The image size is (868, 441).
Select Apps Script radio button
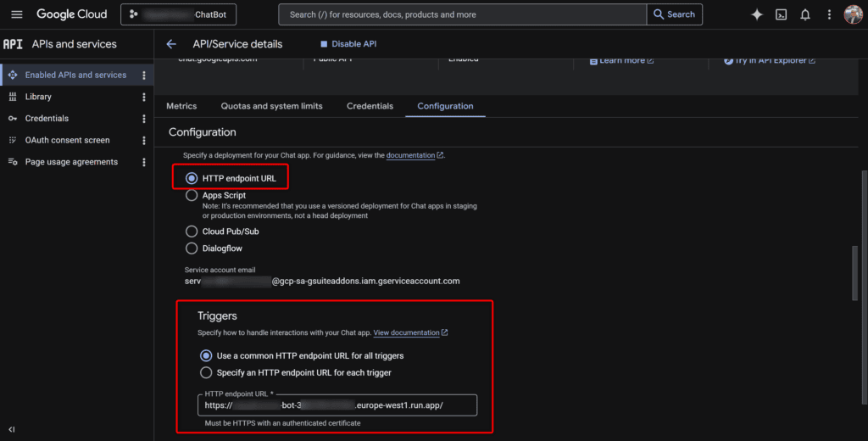192,195
